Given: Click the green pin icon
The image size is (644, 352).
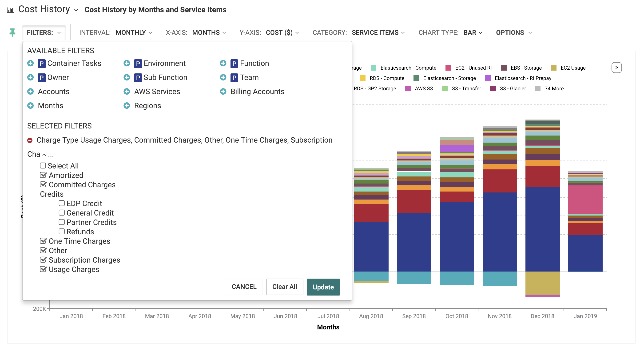Looking at the screenshot, I should coord(12,32).
